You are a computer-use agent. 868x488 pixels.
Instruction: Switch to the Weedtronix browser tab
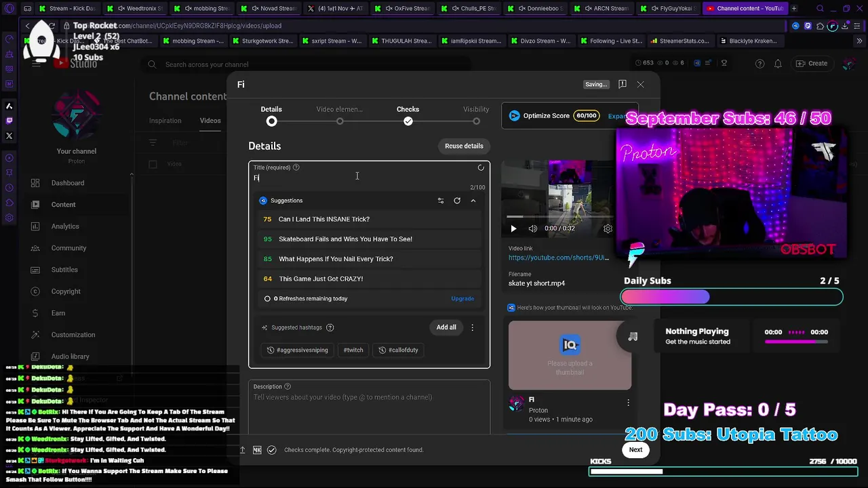click(x=140, y=9)
